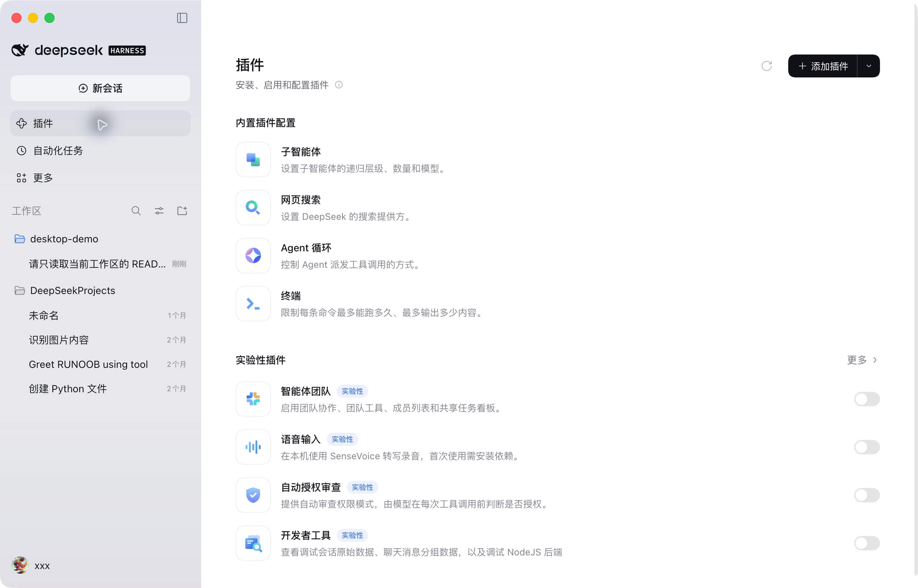The image size is (918, 588).
Task: Click the 子智能体 title text
Action: coord(301,152)
